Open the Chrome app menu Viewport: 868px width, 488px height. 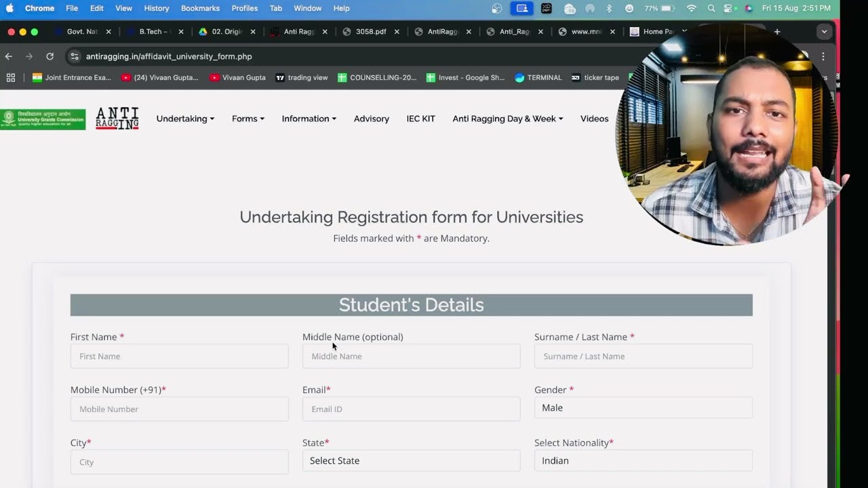(x=39, y=8)
